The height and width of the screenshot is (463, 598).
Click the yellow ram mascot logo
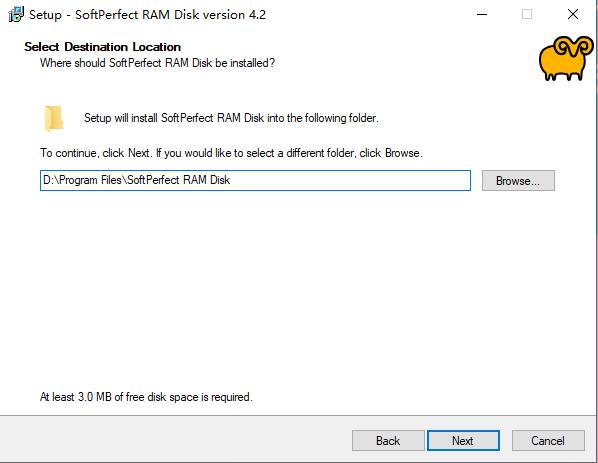coord(566,58)
